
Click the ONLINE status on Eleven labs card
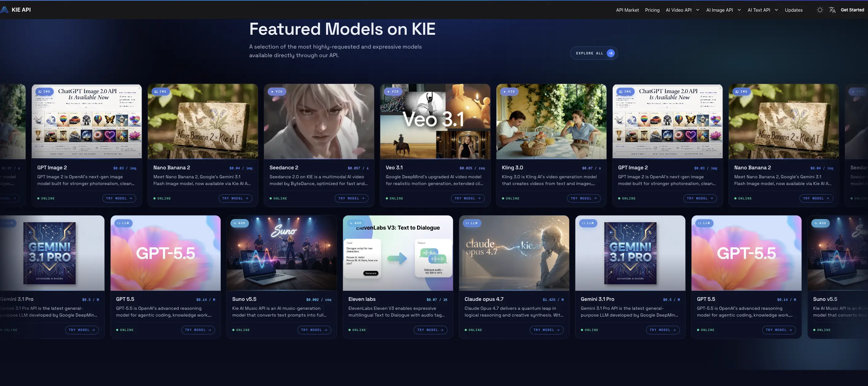(357, 330)
